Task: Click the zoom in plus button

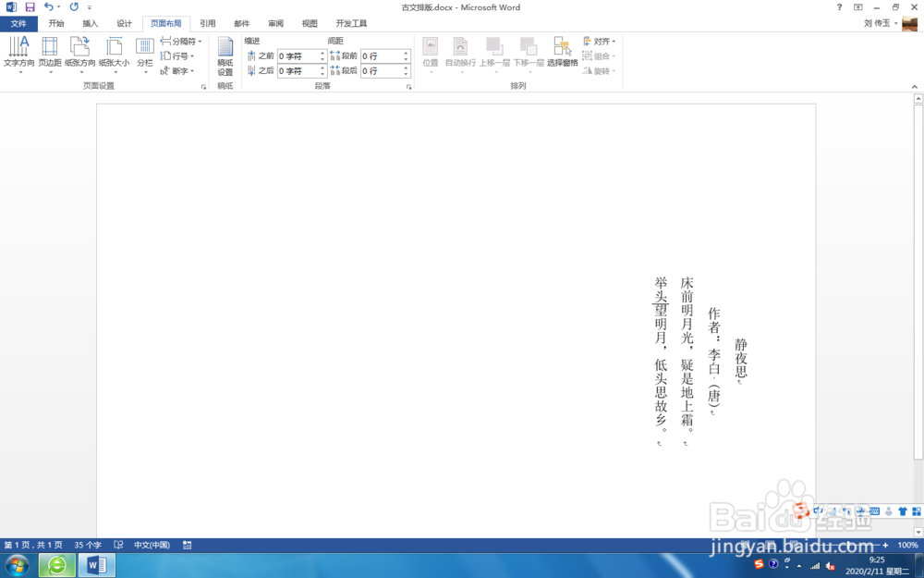Action: pyautogui.click(x=885, y=545)
